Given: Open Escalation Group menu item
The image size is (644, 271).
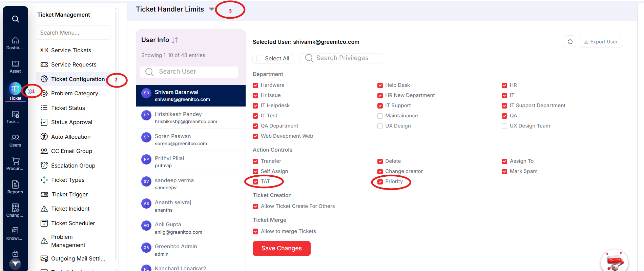Looking at the screenshot, I should 73,166.
